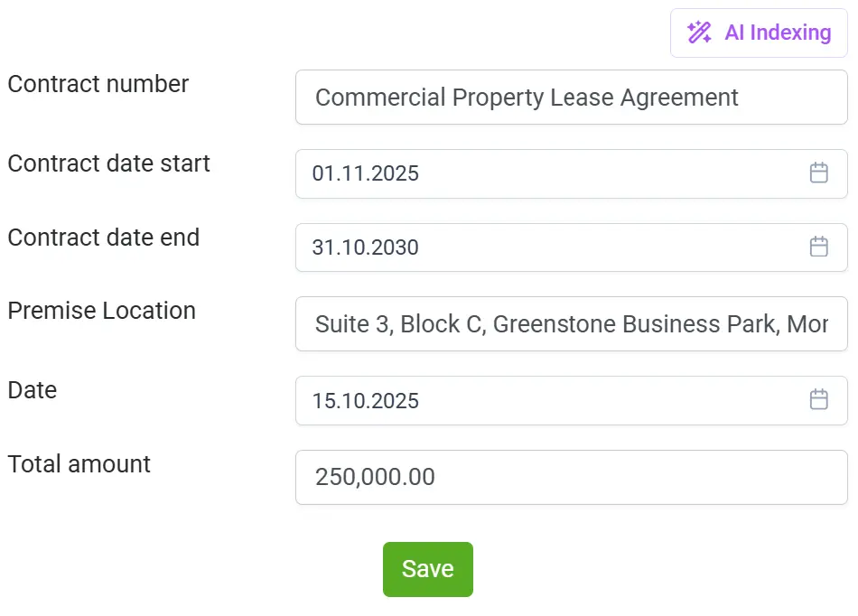This screenshot has width=858, height=616.
Task: Focus the Premise Location input field
Action: tap(571, 324)
